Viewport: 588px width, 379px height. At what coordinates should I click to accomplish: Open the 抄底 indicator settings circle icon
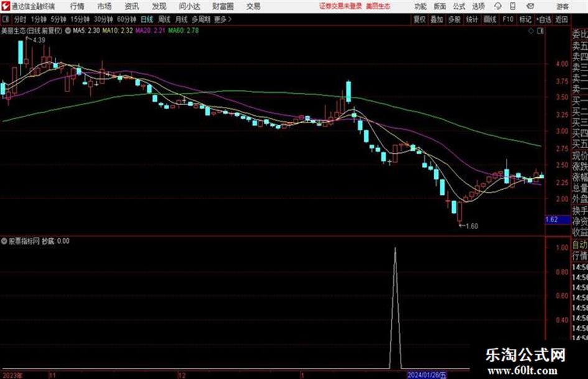click(4, 241)
